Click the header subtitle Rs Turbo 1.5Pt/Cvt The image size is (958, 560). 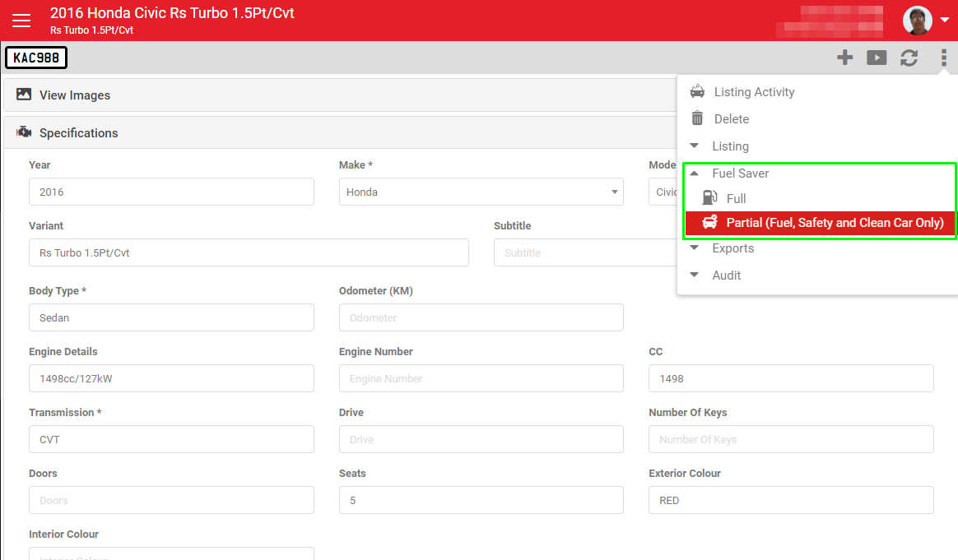coord(91,30)
